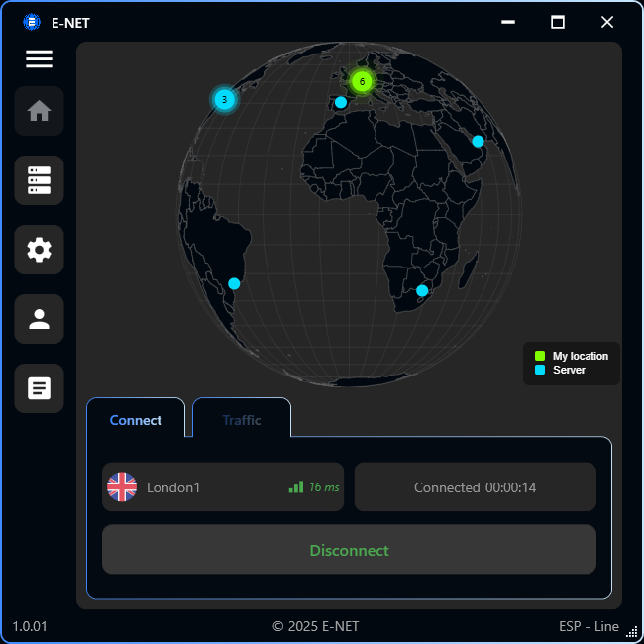644x644 pixels.
Task: Open the hamburger menu
Action: tap(39, 58)
